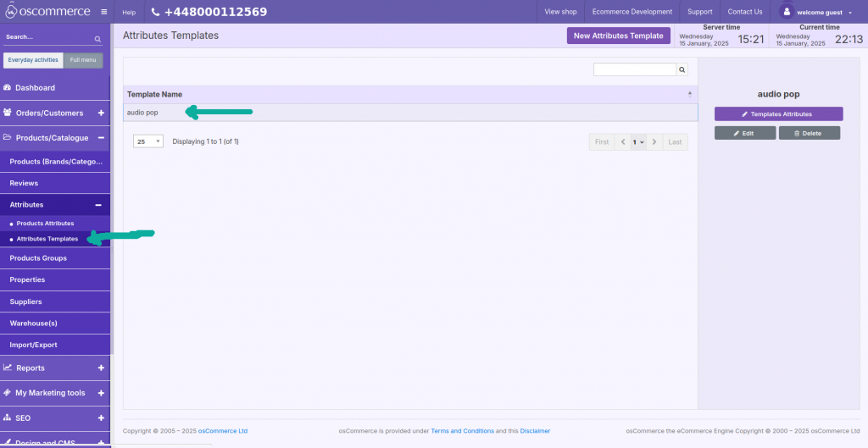
Task: Open Disclaimer link
Action: tap(535, 431)
